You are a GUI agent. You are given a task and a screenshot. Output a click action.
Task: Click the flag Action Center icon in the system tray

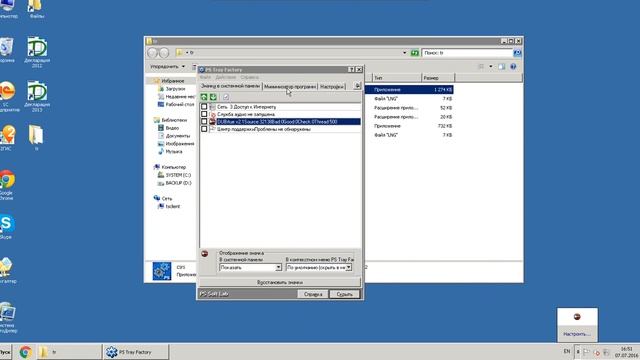click(587, 352)
